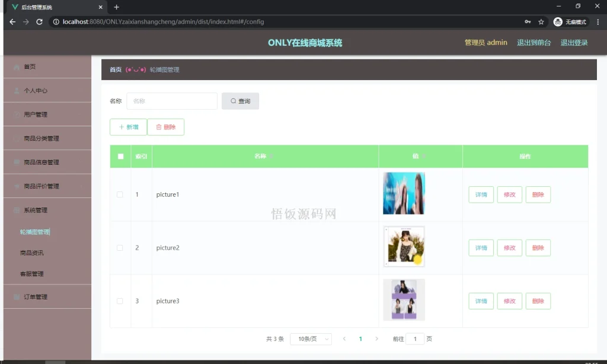Viewport: 607px width, 364px height.
Task: Click the 订单管理 sidebar icon
Action: coord(17,296)
